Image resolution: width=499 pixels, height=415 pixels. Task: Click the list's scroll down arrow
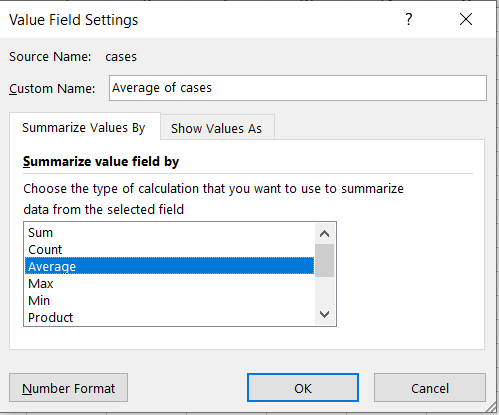click(324, 314)
